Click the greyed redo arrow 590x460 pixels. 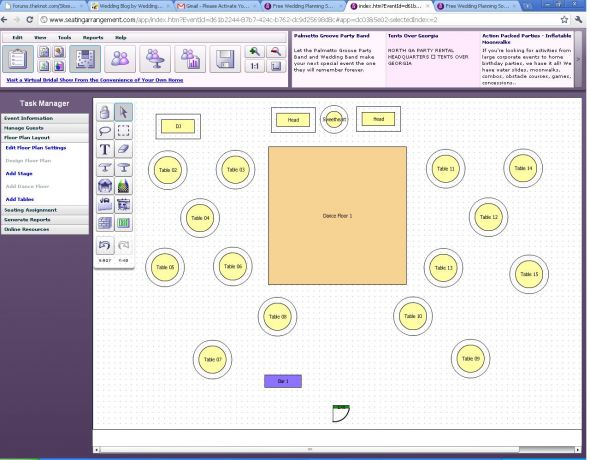[123, 245]
